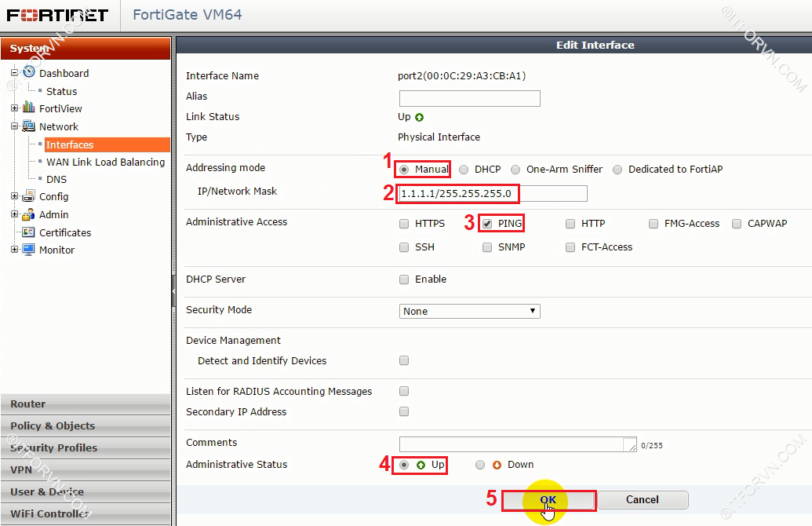Image resolution: width=812 pixels, height=526 pixels.
Task: Collapse the Network tree node
Action: [14, 126]
